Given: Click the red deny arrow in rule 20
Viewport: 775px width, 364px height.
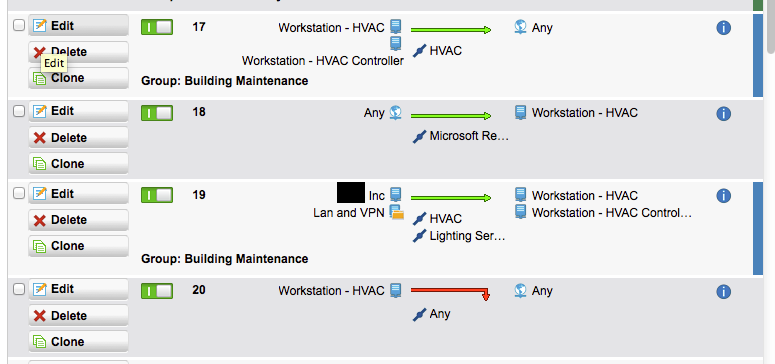Looking at the screenshot, I should tap(450, 293).
